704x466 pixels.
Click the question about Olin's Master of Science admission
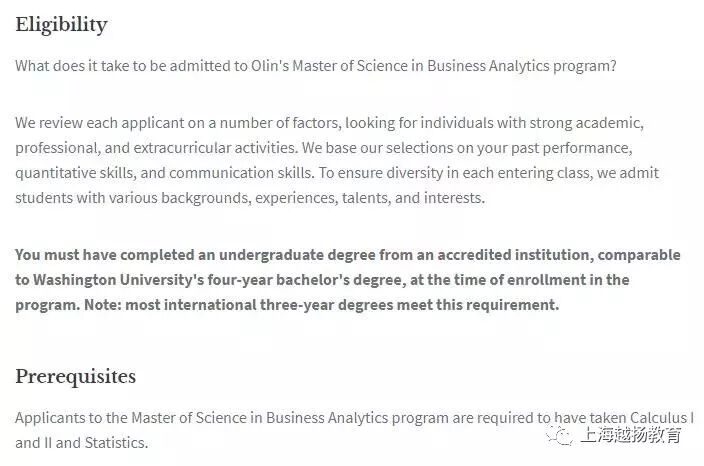click(316, 66)
